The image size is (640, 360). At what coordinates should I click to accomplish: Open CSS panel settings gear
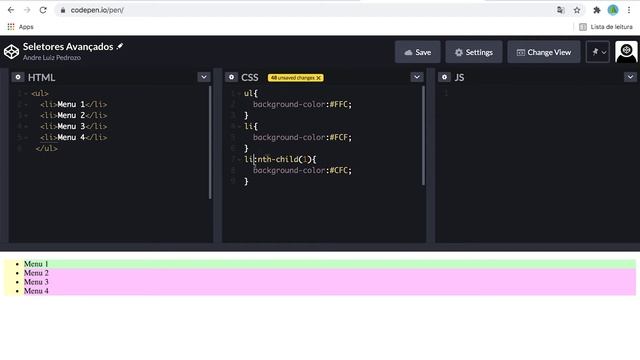point(231,77)
